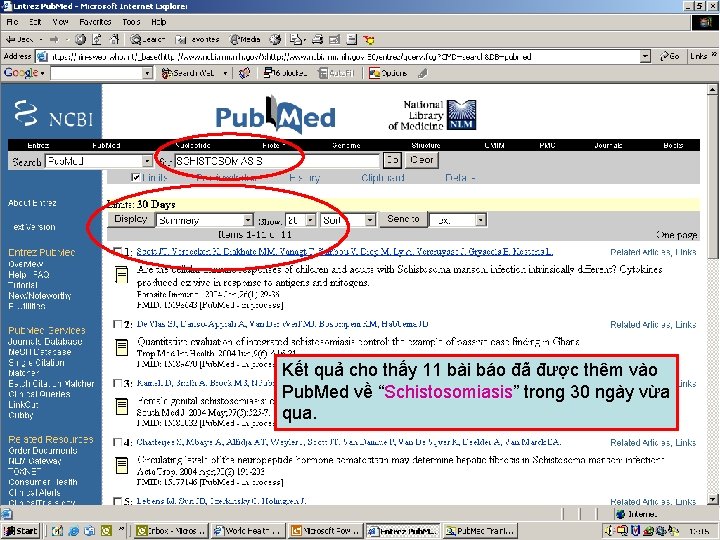Click the Google toolbar highlighter pen icon

tap(423, 73)
